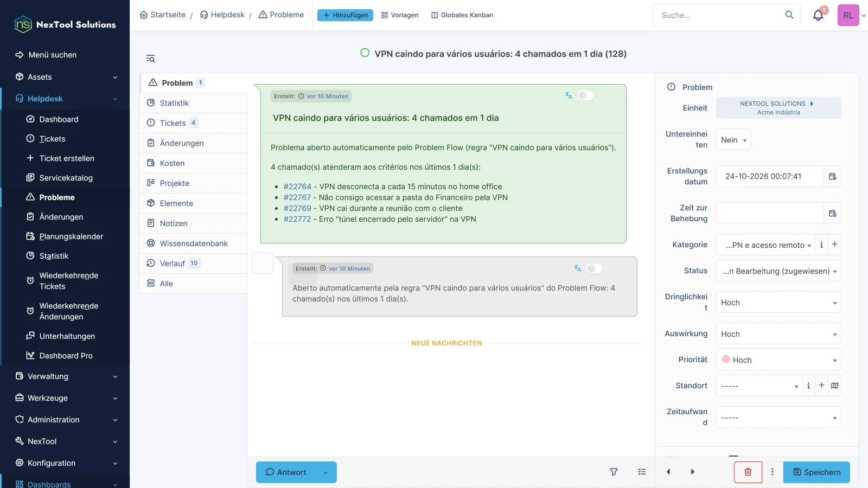Open the Globales Kanban link
Image resolution: width=868 pixels, height=488 pixels.
coord(462,15)
